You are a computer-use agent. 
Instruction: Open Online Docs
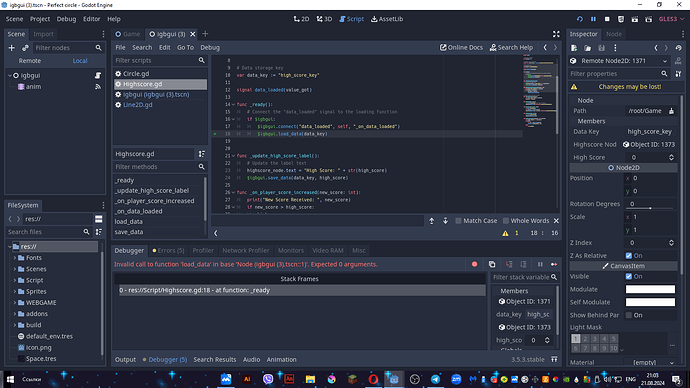[x=461, y=48]
